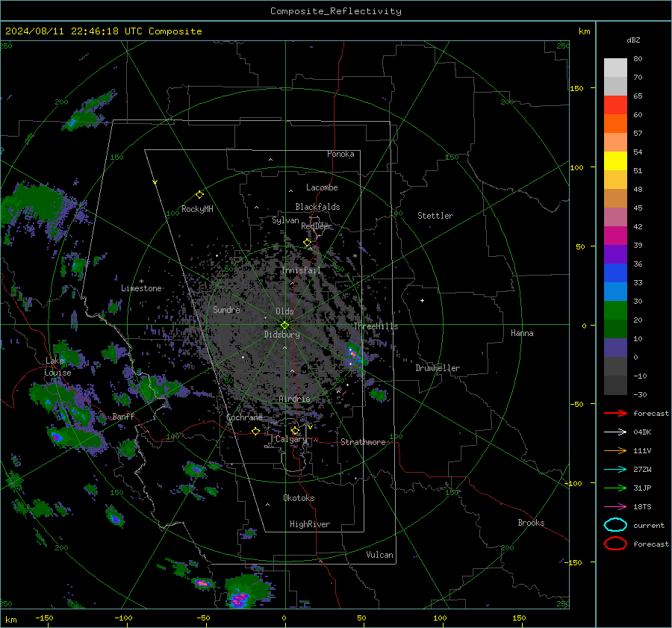Click the asterisk marker above Limestone
The width and height of the screenshot is (672, 628).
tap(141, 282)
